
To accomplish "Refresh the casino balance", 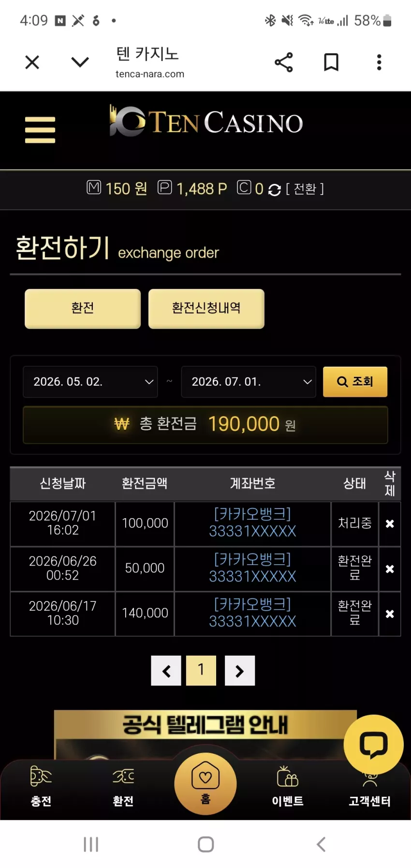I will coord(274,190).
